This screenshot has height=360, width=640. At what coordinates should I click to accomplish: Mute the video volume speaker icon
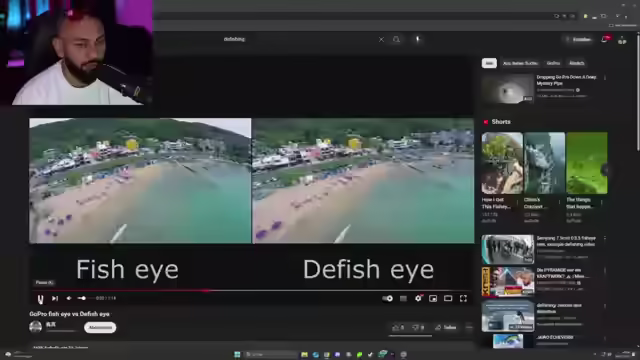pyautogui.click(x=69, y=298)
